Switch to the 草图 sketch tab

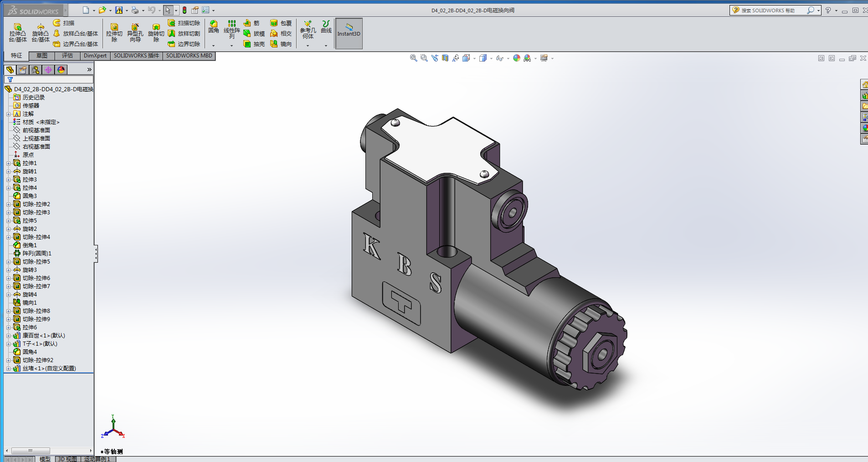pyautogui.click(x=42, y=56)
